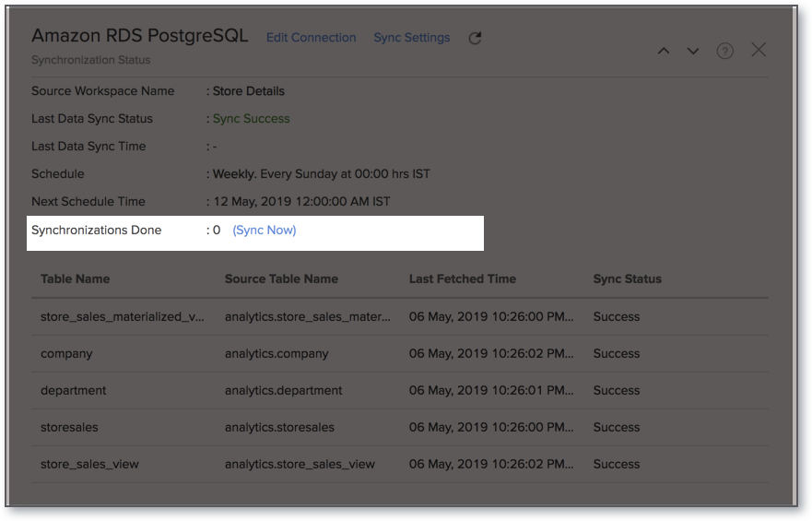Click the Last Fetched Time column header
This screenshot has width=812, height=521.
coord(463,278)
